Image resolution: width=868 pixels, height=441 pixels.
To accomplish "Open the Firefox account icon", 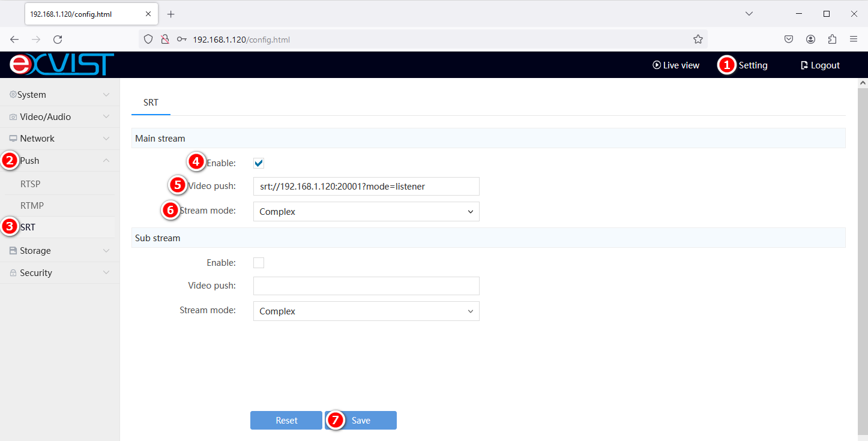I will 810,40.
